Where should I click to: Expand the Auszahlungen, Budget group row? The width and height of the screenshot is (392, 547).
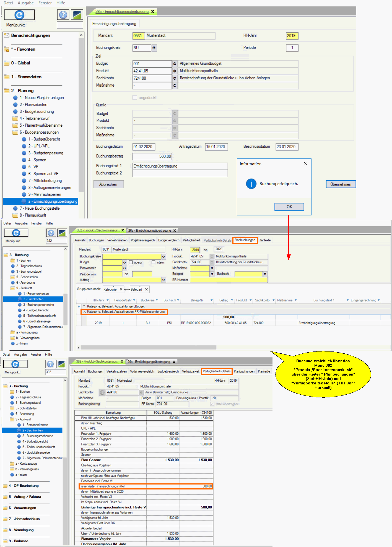pyautogui.click(x=84, y=306)
